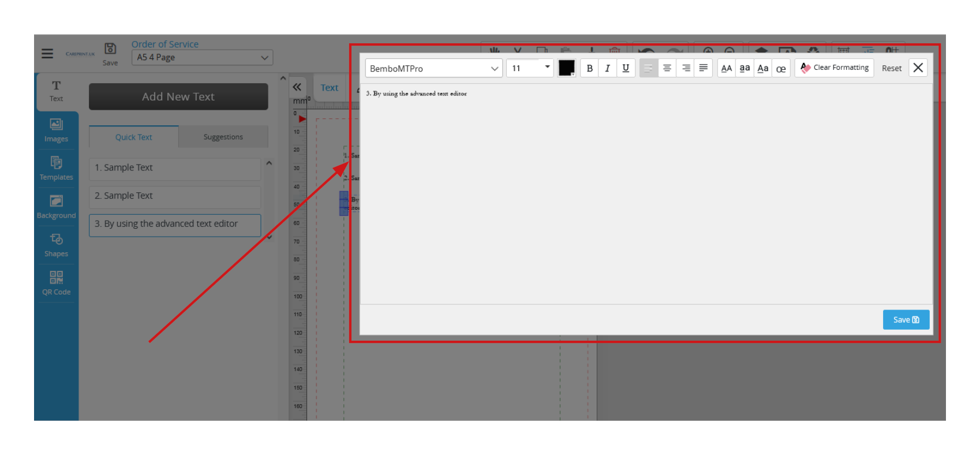Convert text to lowercase with aa icon
Viewport: 980px width, 455px height.
[745, 68]
